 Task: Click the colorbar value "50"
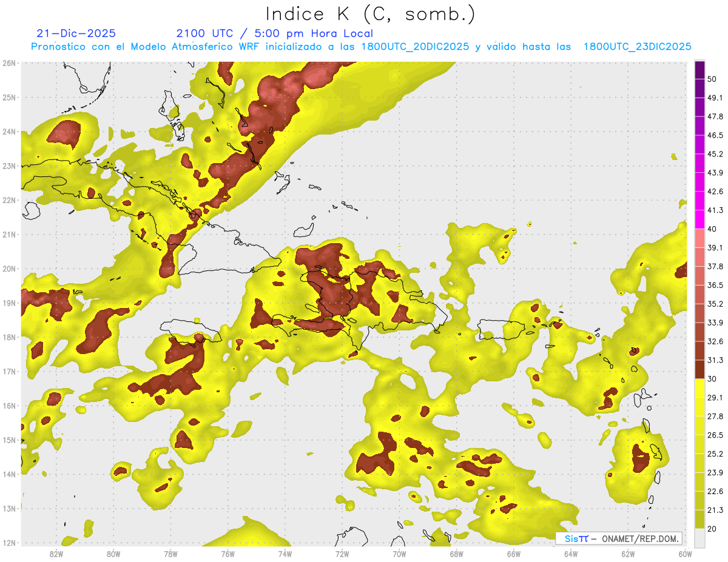[712, 79]
